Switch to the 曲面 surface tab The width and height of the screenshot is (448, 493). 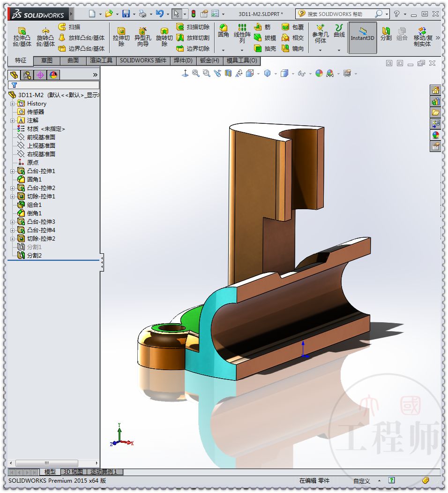[x=73, y=61]
